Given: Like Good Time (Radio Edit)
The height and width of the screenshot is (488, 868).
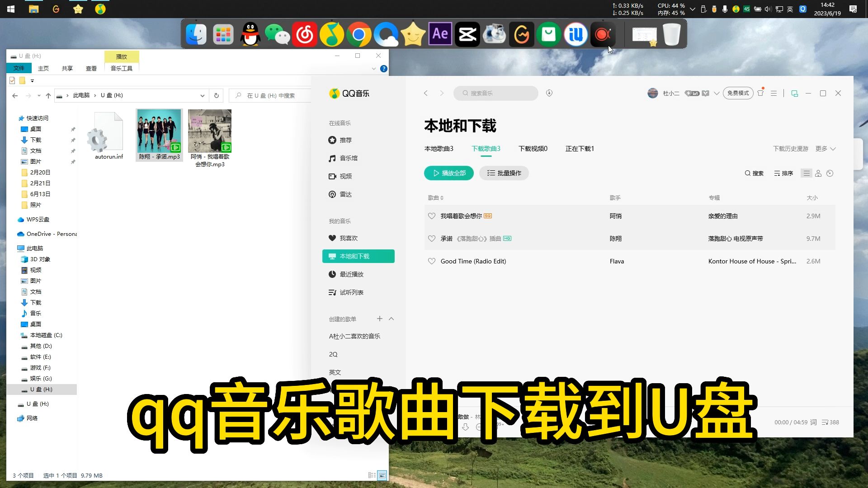Looking at the screenshot, I should click(432, 261).
